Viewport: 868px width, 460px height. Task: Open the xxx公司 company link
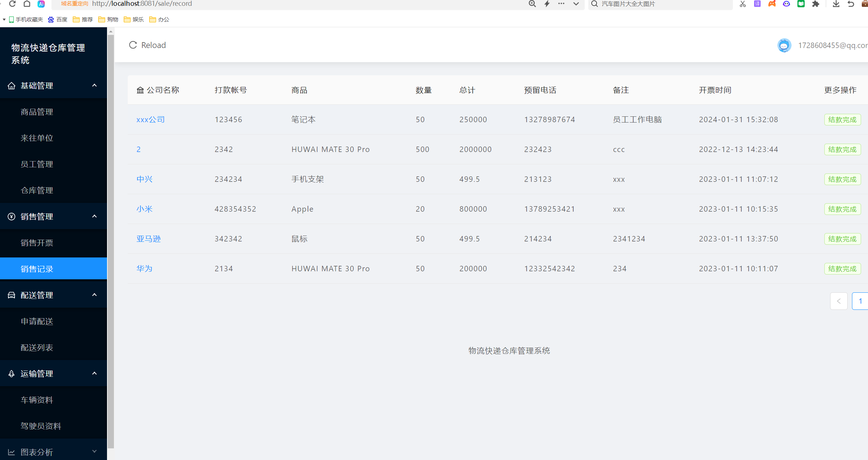(x=150, y=119)
